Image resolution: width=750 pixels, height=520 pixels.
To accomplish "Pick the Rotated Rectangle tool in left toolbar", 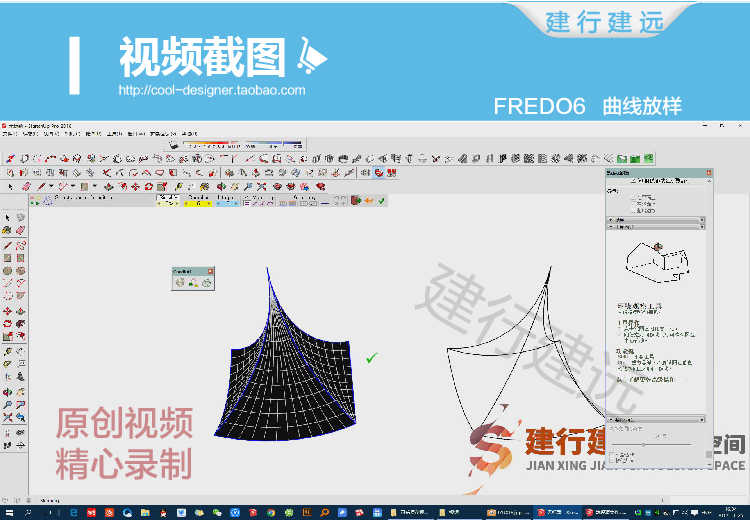I will (x=20, y=258).
